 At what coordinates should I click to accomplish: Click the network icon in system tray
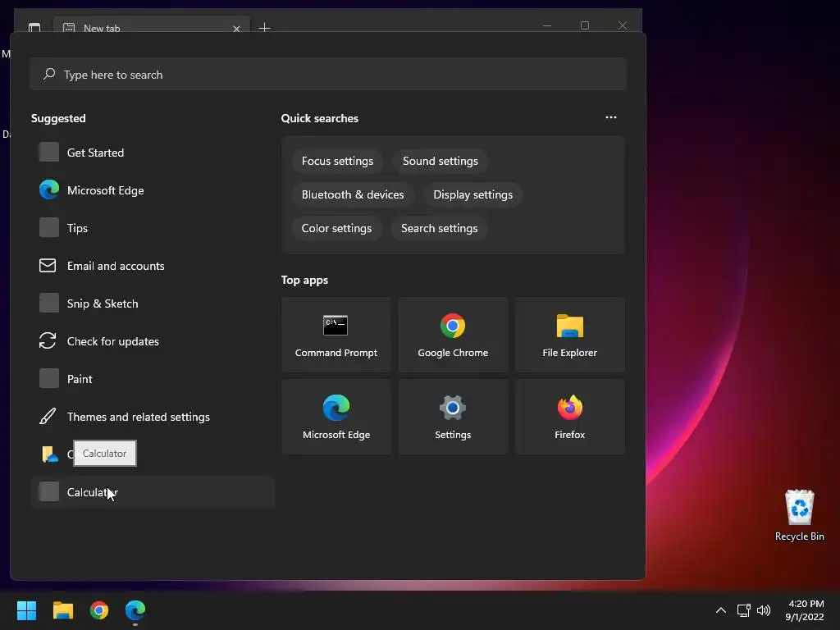click(x=743, y=610)
